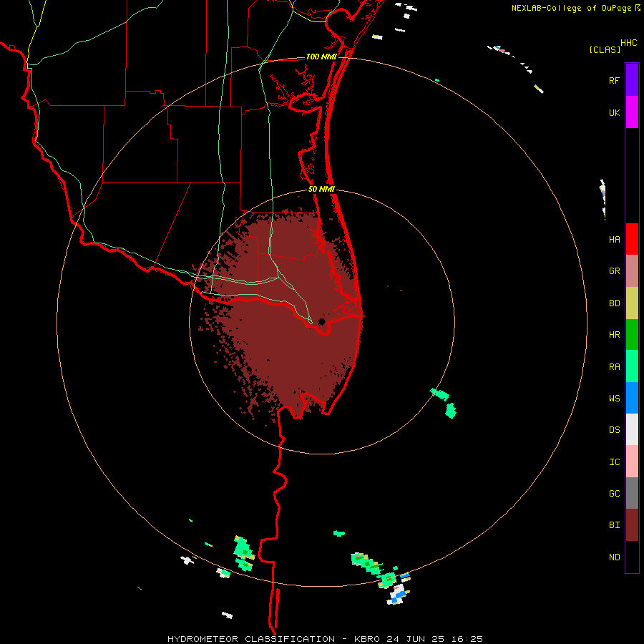Image resolution: width=644 pixels, height=644 pixels.
Task: Click the RA legend label
Action: [x=614, y=367]
